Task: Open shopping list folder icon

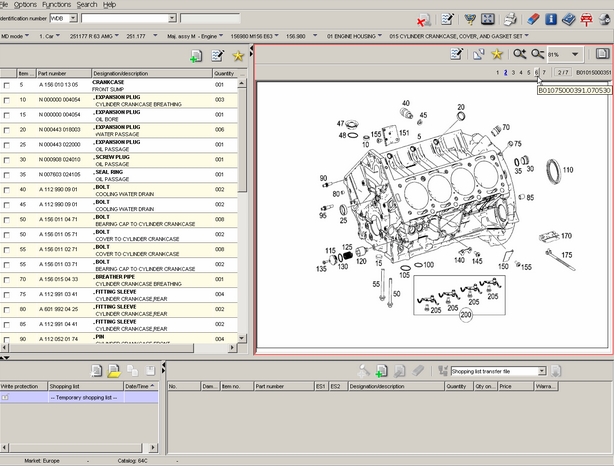Action: pyautogui.click(x=114, y=371)
